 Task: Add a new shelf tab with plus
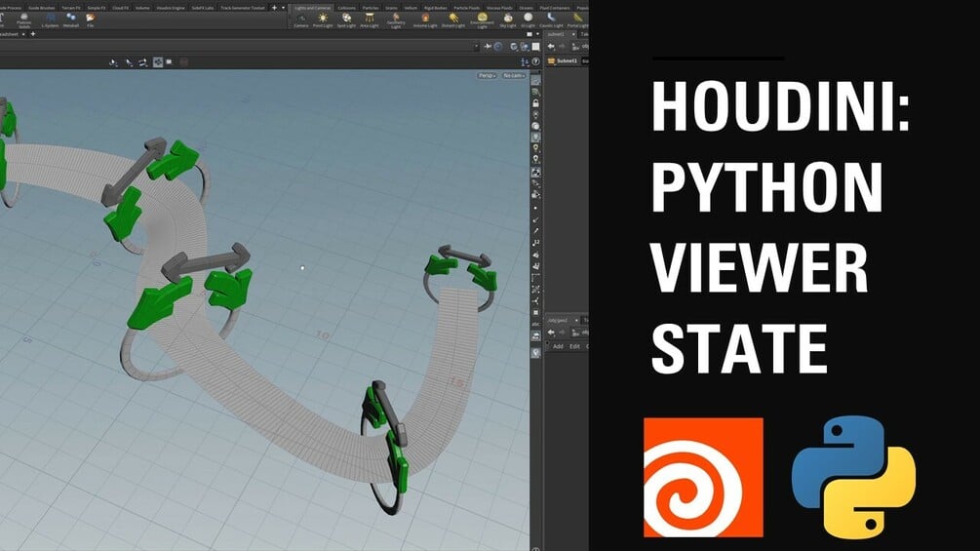pyautogui.click(x=274, y=8)
